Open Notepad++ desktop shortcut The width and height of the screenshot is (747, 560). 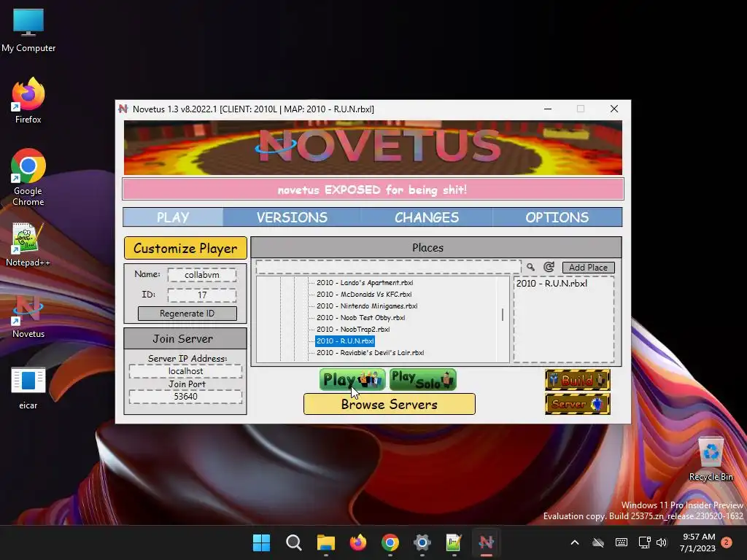tap(28, 244)
